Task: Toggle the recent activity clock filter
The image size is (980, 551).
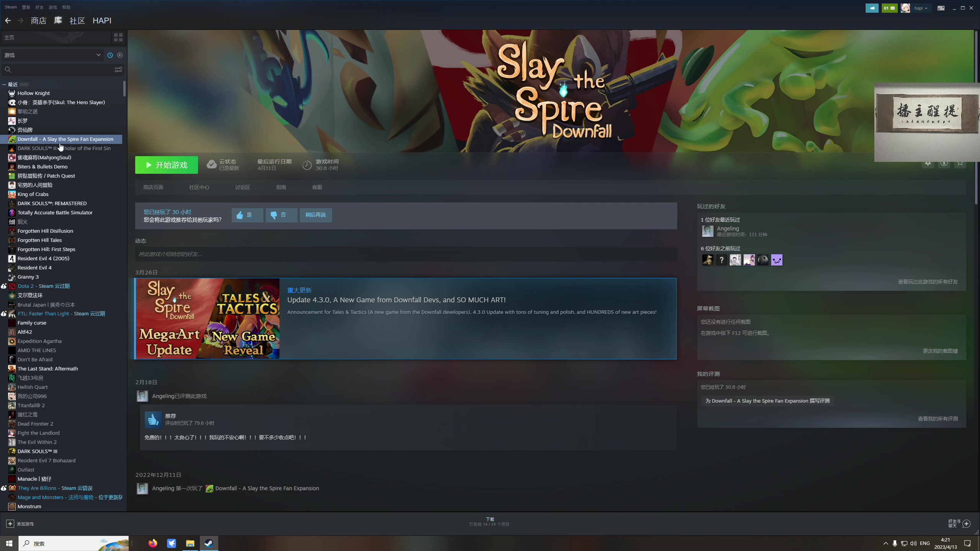Action: pos(110,55)
